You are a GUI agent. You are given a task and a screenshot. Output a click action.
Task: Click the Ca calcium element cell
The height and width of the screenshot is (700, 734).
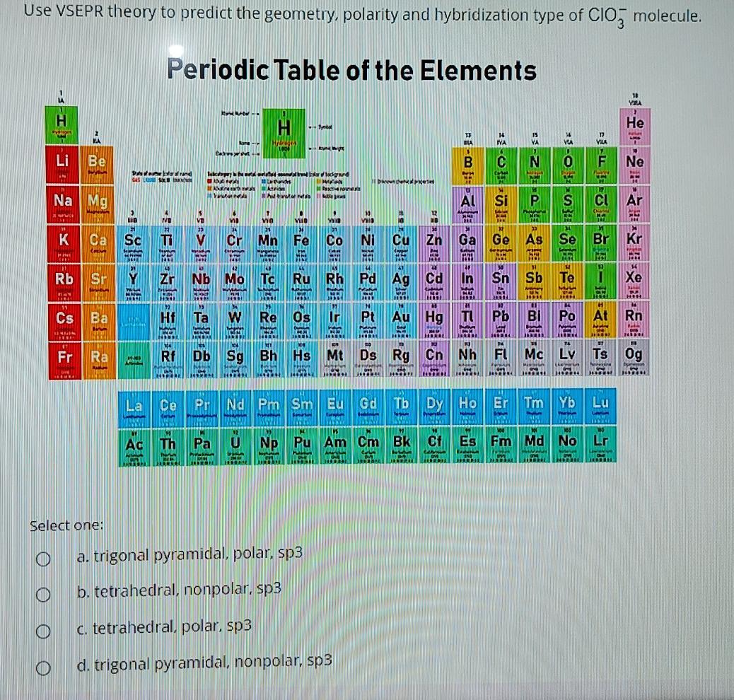(98, 243)
